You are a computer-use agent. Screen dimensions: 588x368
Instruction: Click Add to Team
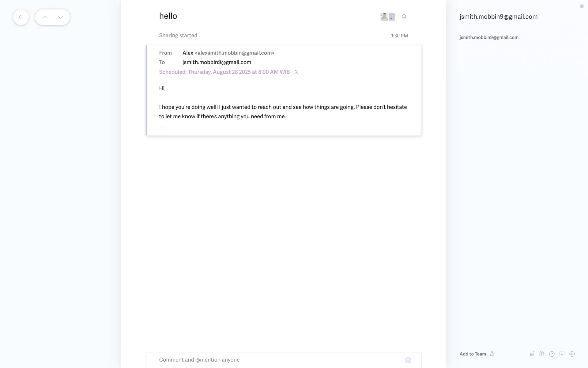473,354
